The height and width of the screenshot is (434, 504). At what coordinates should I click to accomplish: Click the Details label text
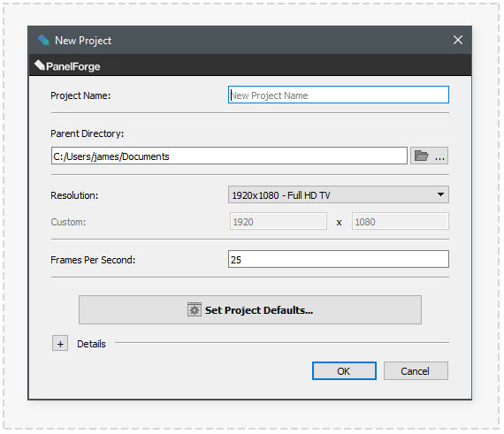point(91,344)
